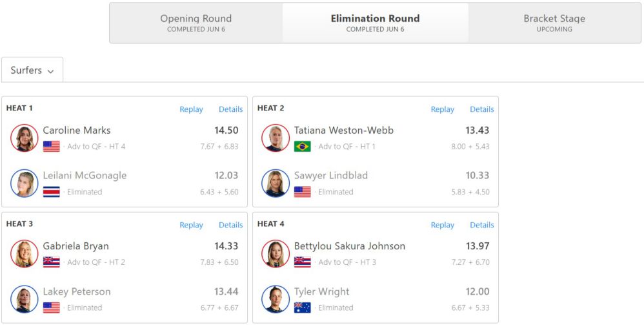The image size is (644, 325).
Task: Click the Hawaii flag under Gabriela Bryan
Action: [52, 262]
